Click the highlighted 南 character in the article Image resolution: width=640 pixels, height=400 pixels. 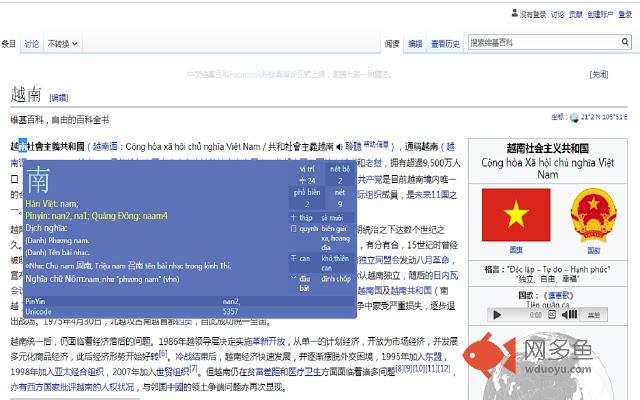click(22, 146)
